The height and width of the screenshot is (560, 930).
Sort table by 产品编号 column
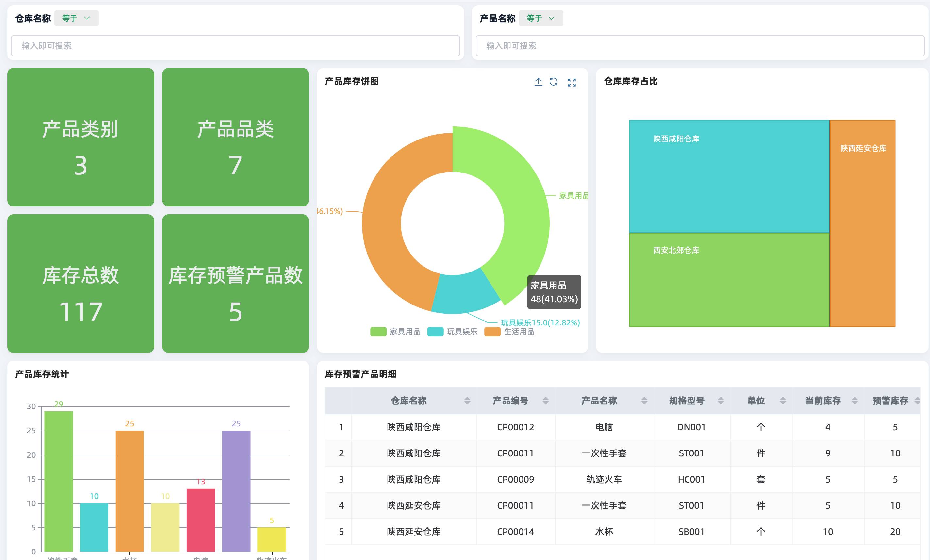(x=545, y=401)
